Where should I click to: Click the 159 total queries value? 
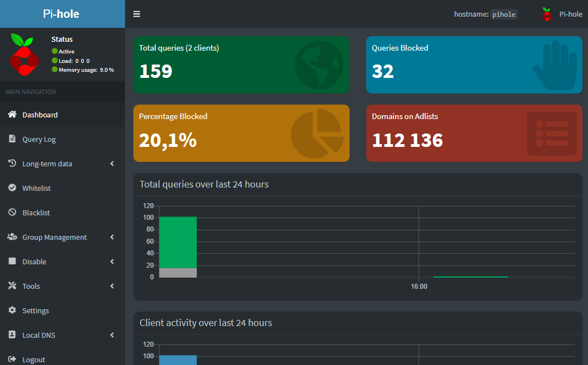pos(156,71)
